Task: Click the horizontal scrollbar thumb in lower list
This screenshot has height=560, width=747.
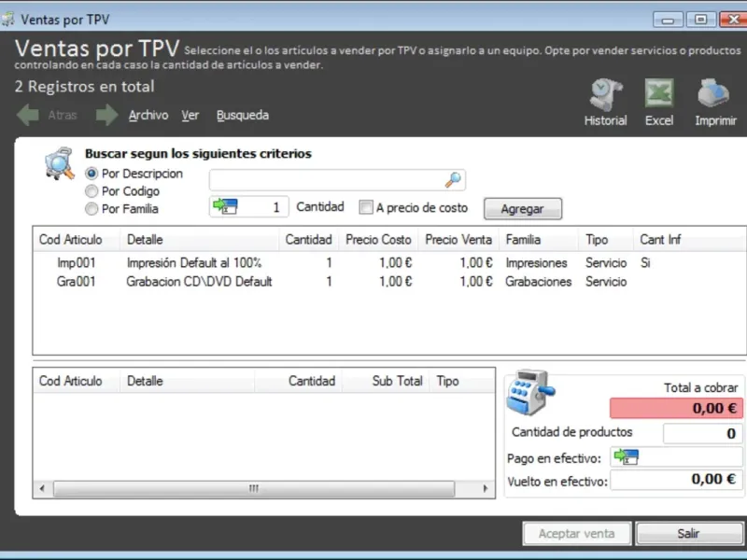Action: pyautogui.click(x=254, y=488)
